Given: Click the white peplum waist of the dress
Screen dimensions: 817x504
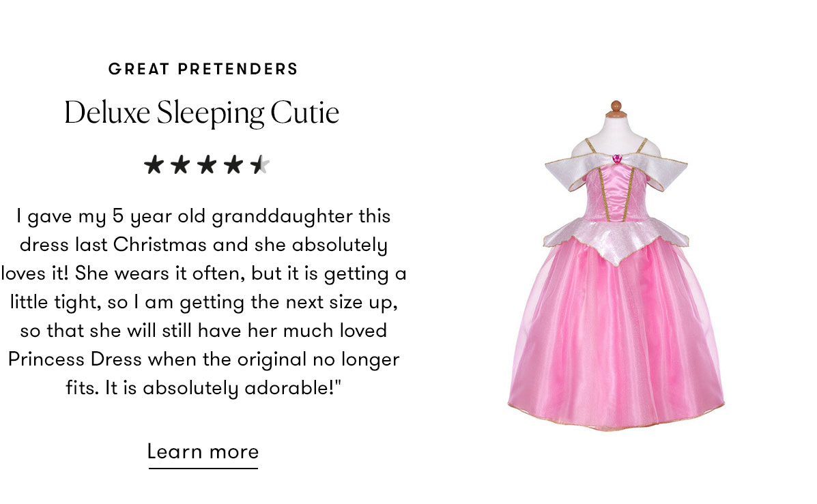Looking at the screenshot, I should (616, 235).
